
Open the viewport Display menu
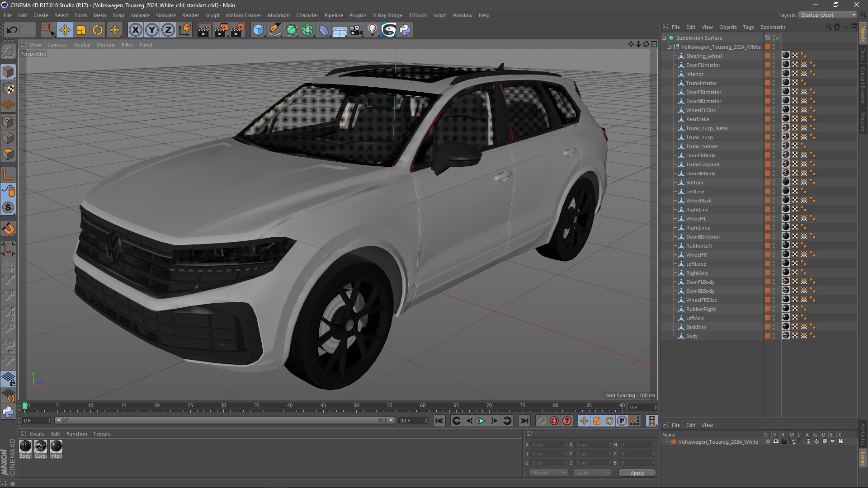(x=81, y=45)
